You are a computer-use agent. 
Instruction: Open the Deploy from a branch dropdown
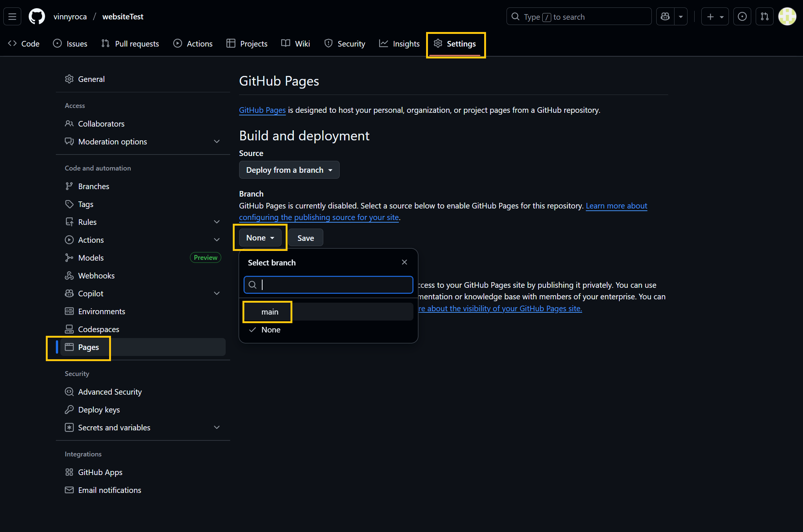pyautogui.click(x=289, y=170)
